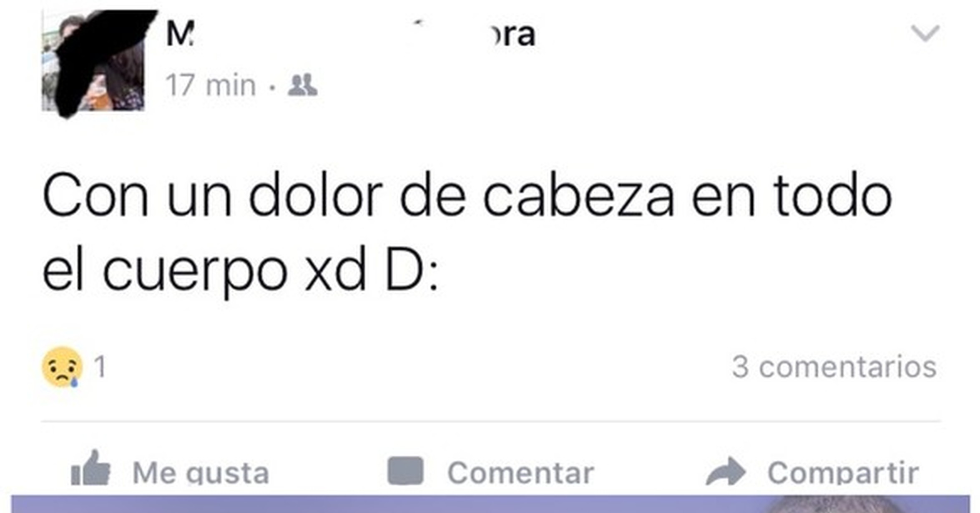Click the share arrow icon
The image size is (980, 513).
point(726,472)
